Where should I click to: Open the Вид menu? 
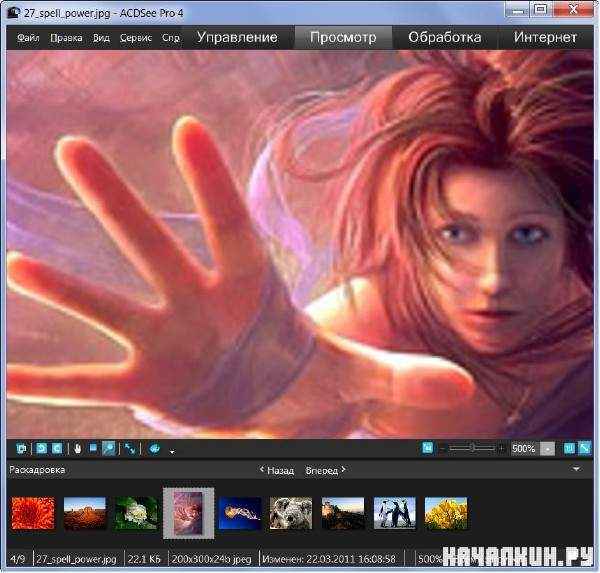(101, 38)
